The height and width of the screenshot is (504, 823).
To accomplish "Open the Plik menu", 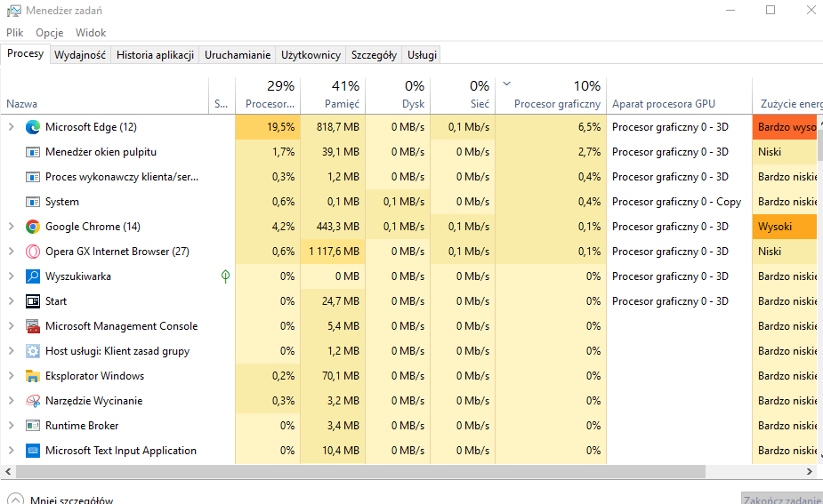I will [x=15, y=33].
